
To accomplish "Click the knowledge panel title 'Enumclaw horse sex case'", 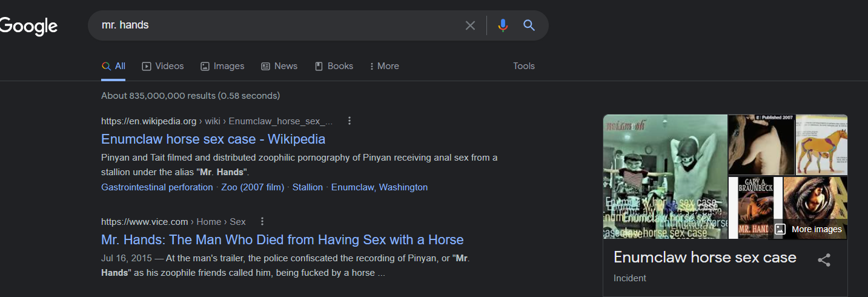I will pyautogui.click(x=705, y=257).
